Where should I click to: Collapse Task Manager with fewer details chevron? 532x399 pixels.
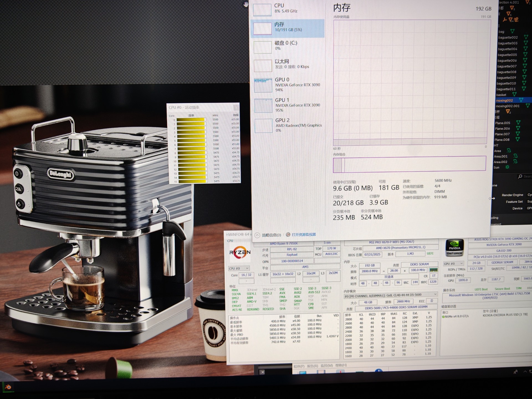tap(257, 235)
